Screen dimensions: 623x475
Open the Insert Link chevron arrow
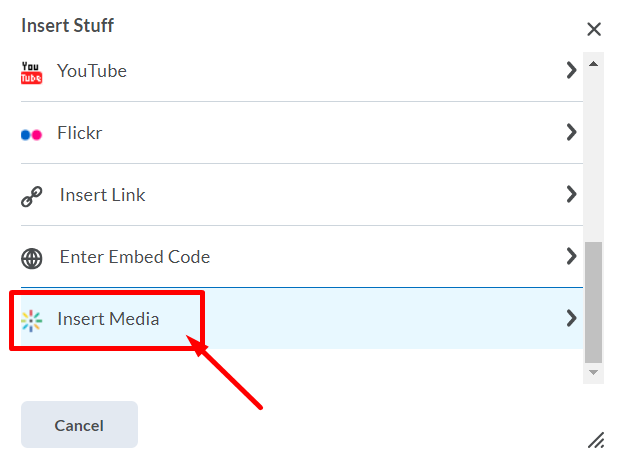click(x=571, y=194)
